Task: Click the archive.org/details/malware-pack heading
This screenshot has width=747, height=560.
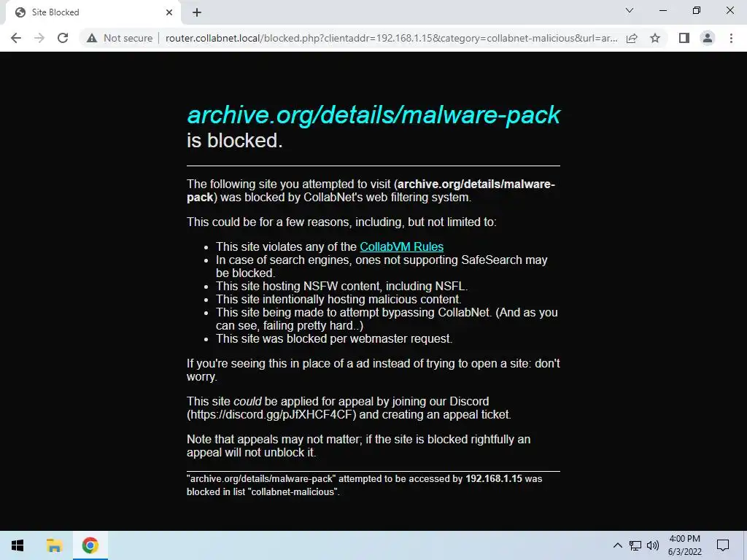Action: click(x=373, y=114)
